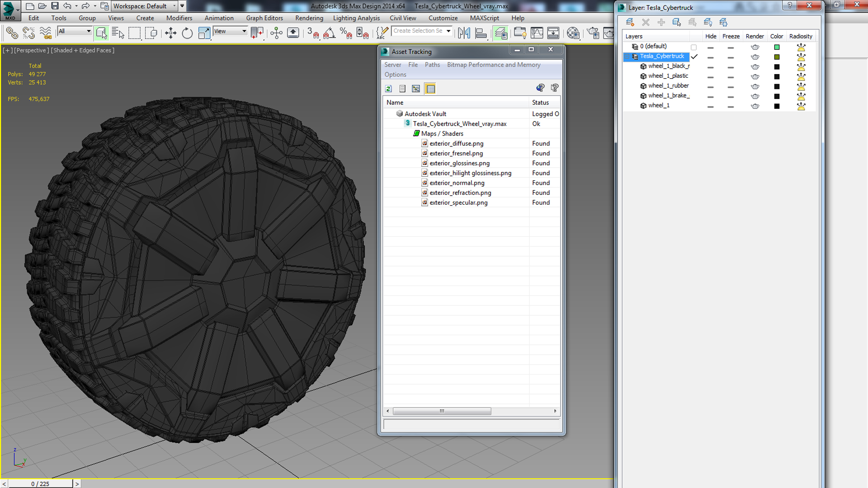Click the Perspective viewport label

click(x=31, y=50)
